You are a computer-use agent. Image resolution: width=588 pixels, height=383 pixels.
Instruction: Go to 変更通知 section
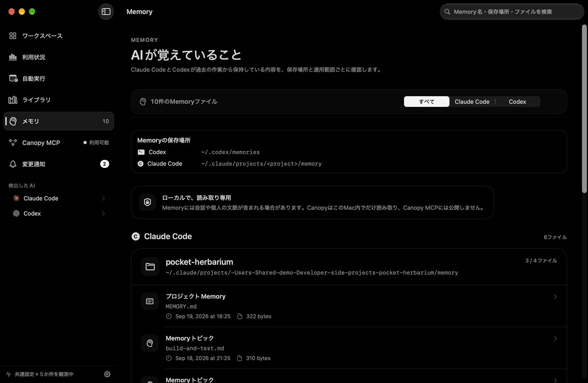pos(59,164)
